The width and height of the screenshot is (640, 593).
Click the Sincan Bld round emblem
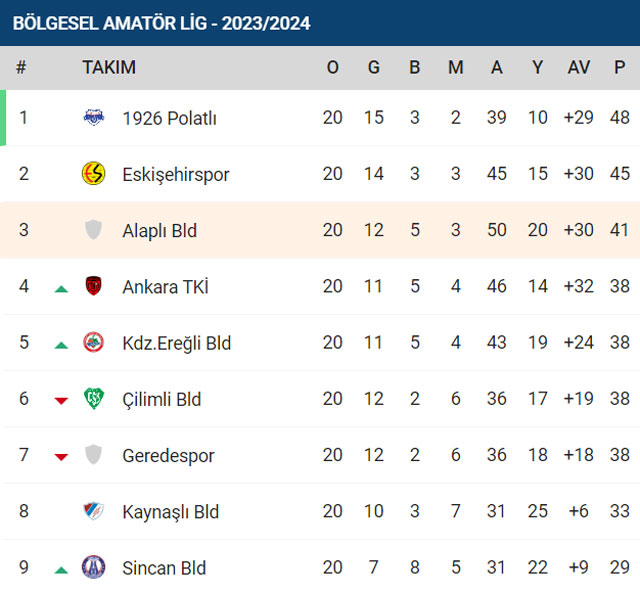click(x=93, y=567)
